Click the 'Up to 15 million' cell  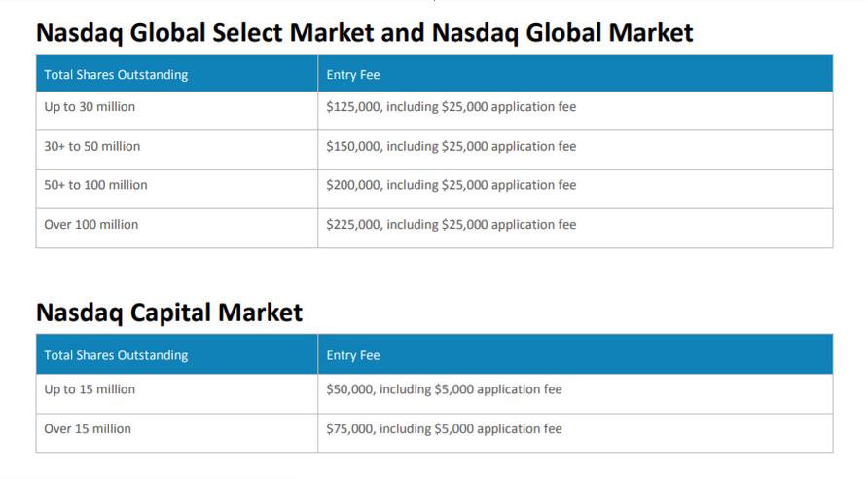(x=90, y=389)
